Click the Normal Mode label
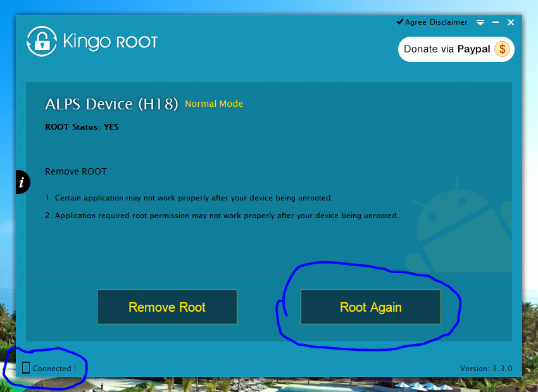 click(x=214, y=104)
